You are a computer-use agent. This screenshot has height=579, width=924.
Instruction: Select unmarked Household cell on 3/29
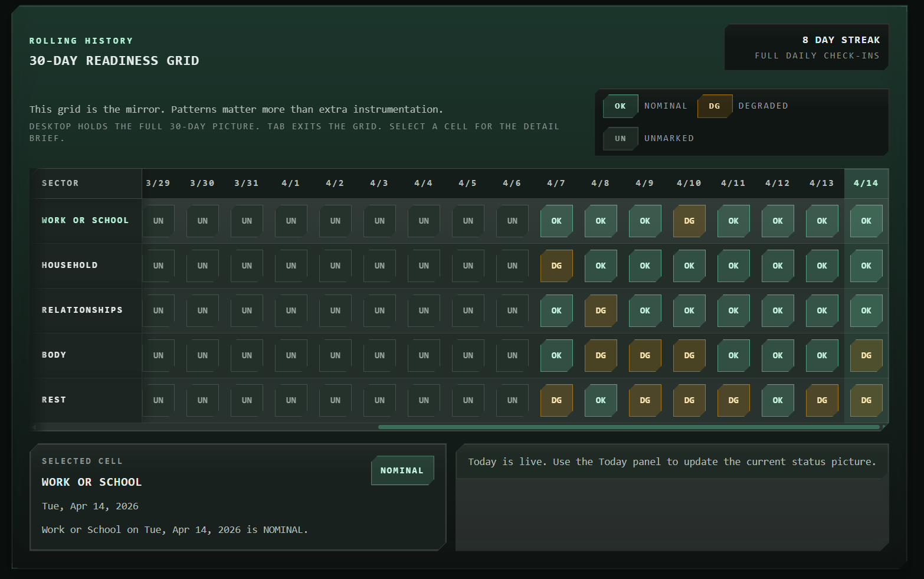coord(158,266)
